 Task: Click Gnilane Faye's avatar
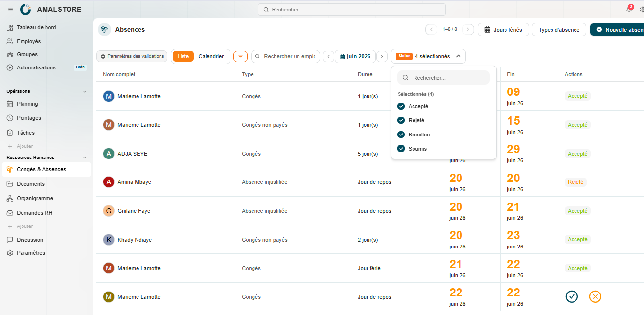pyautogui.click(x=109, y=211)
